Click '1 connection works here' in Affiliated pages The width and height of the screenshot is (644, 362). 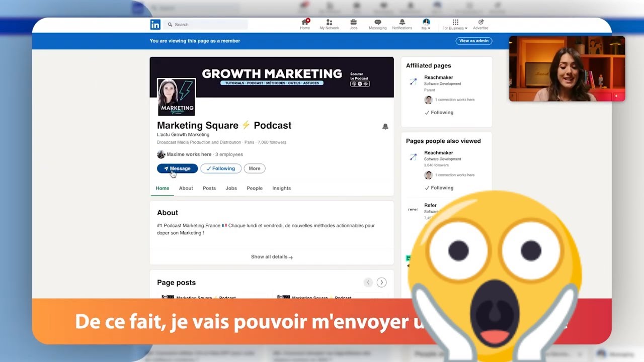[x=455, y=100]
